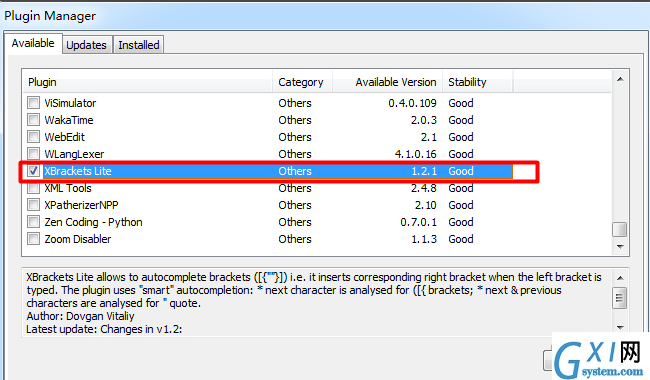The height and width of the screenshot is (380, 650).
Task: Uncheck the XBrackets Lite checkbox
Action: click(33, 170)
